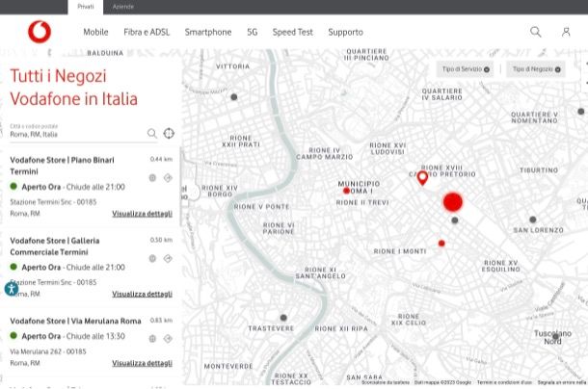Open the Supporto menu
Screen dimensions: 588x389
click(345, 32)
